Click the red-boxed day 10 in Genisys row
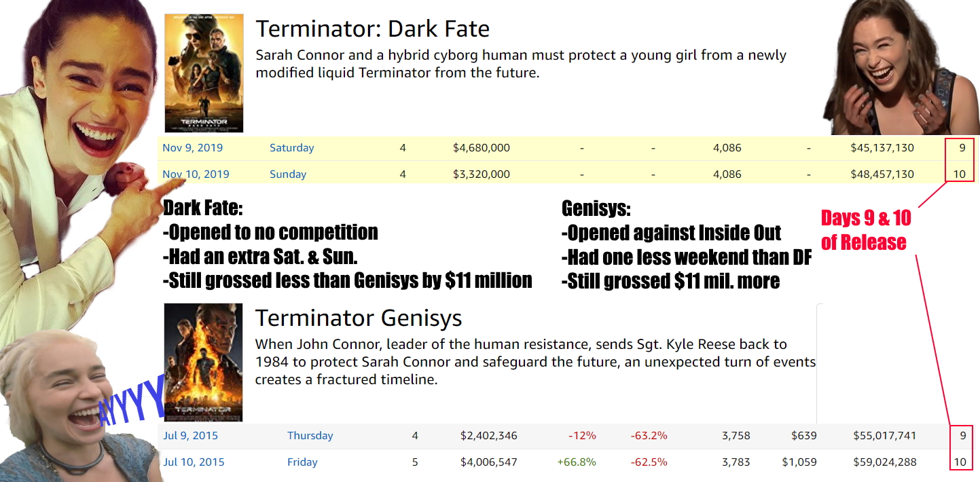 click(x=960, y=462)
